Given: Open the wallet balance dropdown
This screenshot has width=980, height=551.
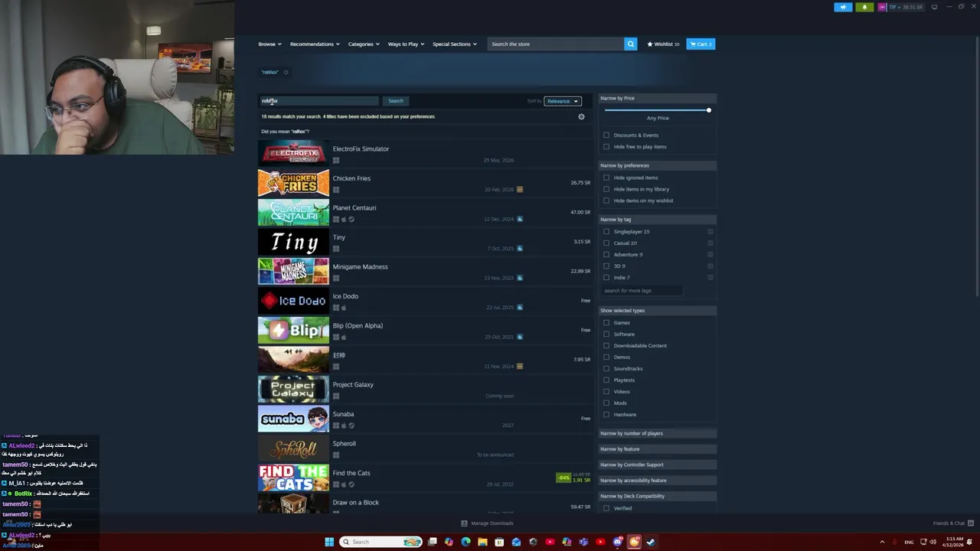Looking at the screenshot, I should click(905, 7).
